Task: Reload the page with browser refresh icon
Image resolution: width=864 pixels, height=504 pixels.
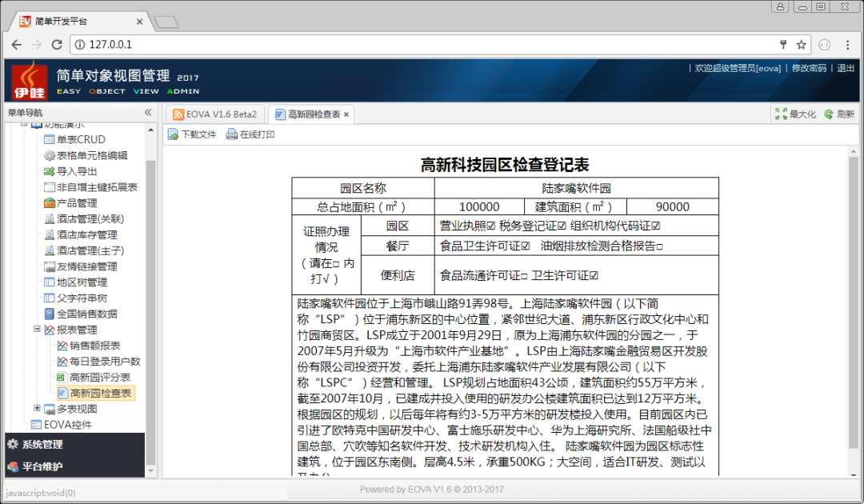Action: tap(57, 45)
